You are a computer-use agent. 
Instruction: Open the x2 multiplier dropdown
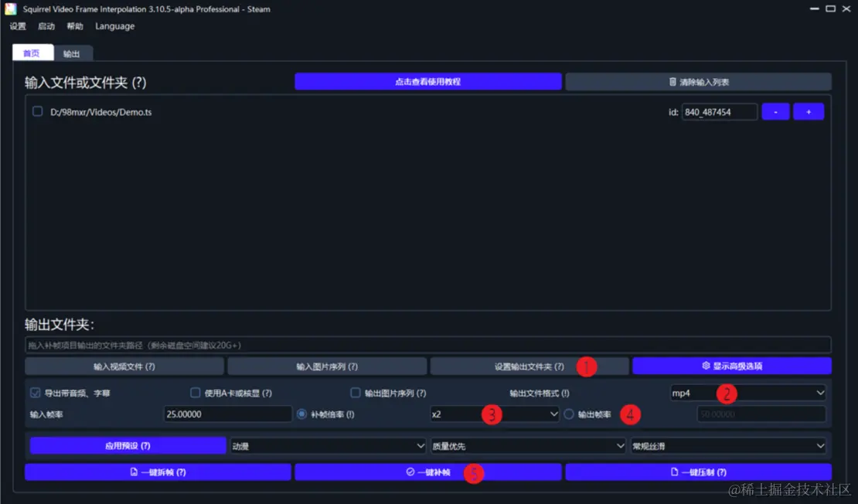(x=494, y=414)
